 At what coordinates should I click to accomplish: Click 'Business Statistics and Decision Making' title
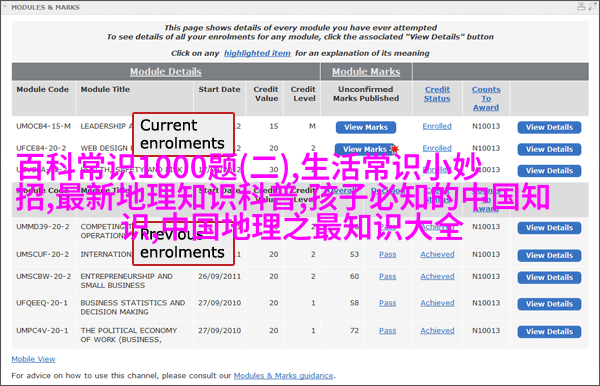(133, 307)
